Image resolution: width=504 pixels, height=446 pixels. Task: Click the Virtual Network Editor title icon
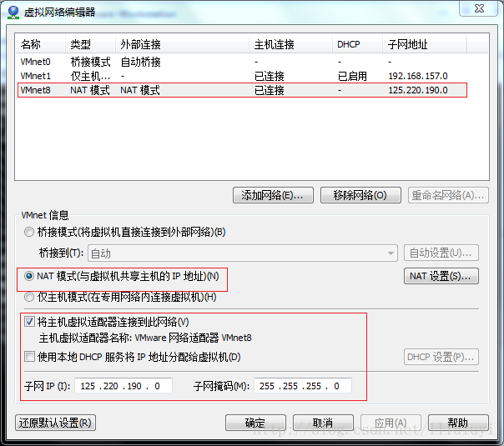point(13,13)
